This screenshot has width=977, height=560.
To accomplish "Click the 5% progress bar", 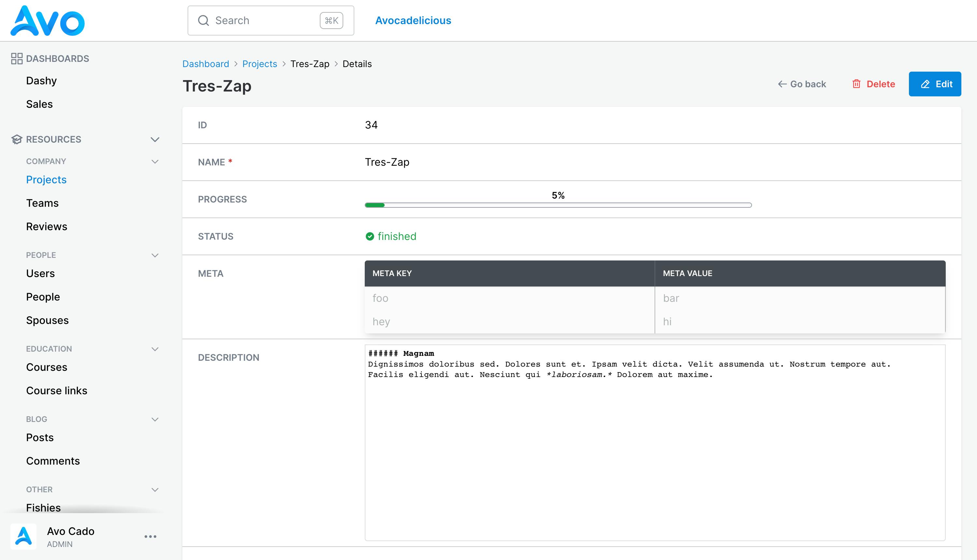I will coord(558,205).
